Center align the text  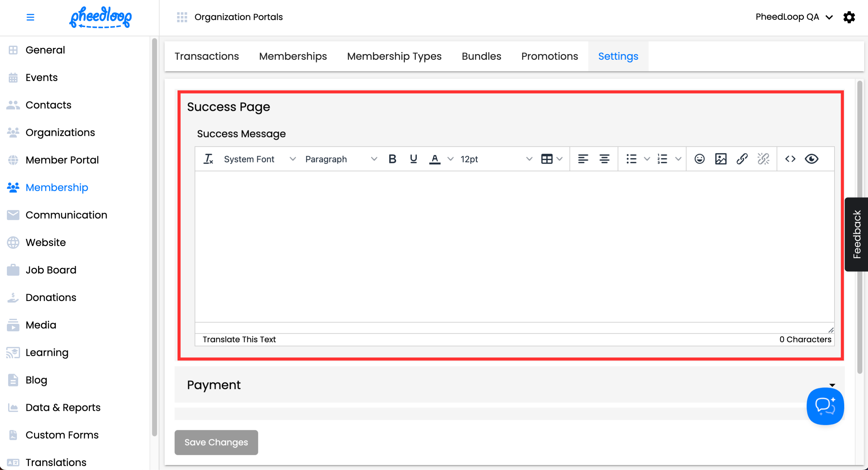604,159
